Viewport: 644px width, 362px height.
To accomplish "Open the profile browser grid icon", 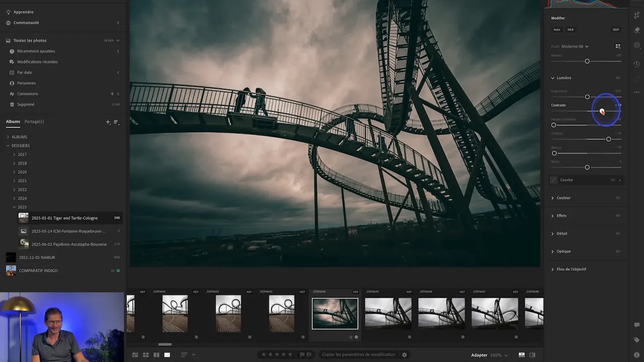I will (x=618, y=46).
